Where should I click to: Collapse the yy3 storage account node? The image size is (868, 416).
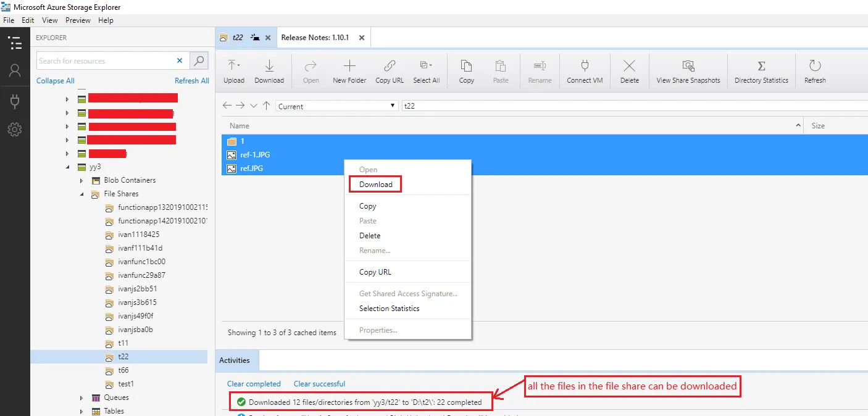pyautogui.click(x=68, y=167)
